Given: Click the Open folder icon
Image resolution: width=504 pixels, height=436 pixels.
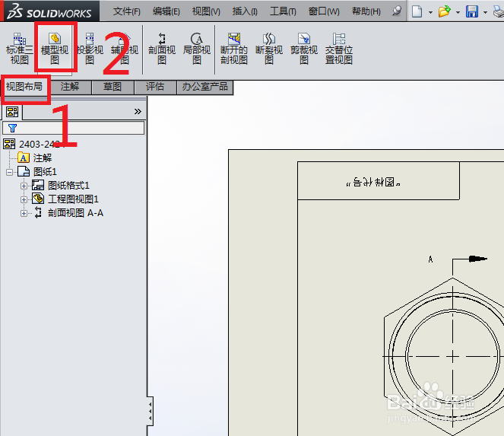Looking at the screenshot, I should [x=444, y=11].
